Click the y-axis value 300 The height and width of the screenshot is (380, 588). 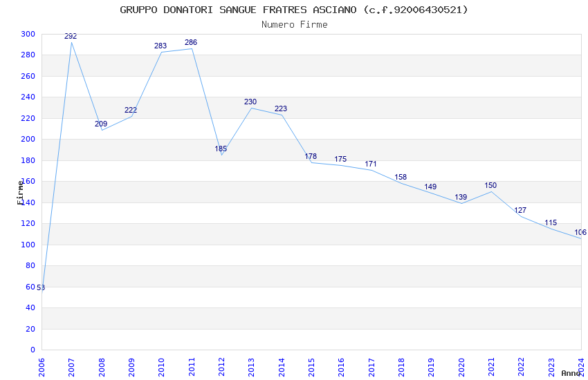coord(28,34)
